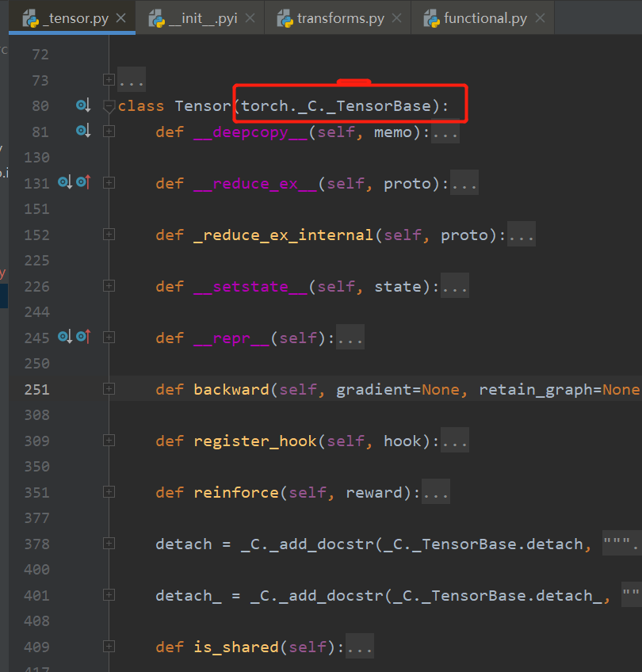Image resolution: width=642 pixels, height=672 pixels.
Task: Close the _tensor.py tab
Action: [x=120, y=18]
